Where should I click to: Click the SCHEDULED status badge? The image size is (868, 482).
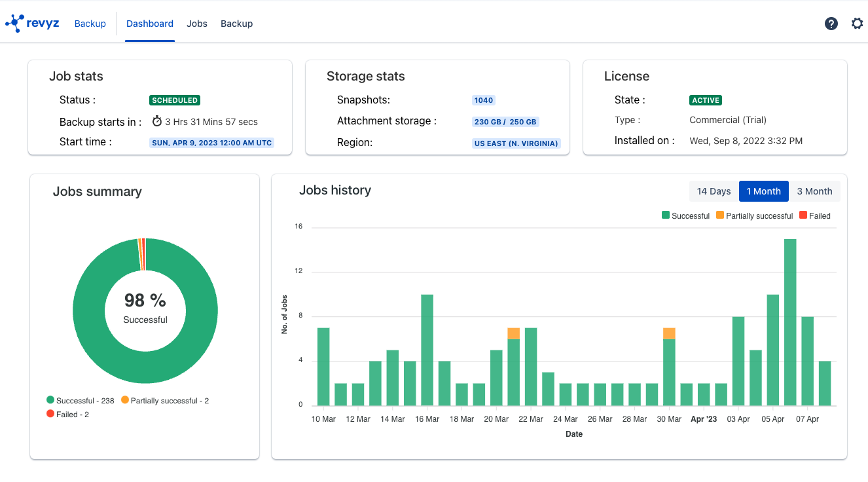175,100
